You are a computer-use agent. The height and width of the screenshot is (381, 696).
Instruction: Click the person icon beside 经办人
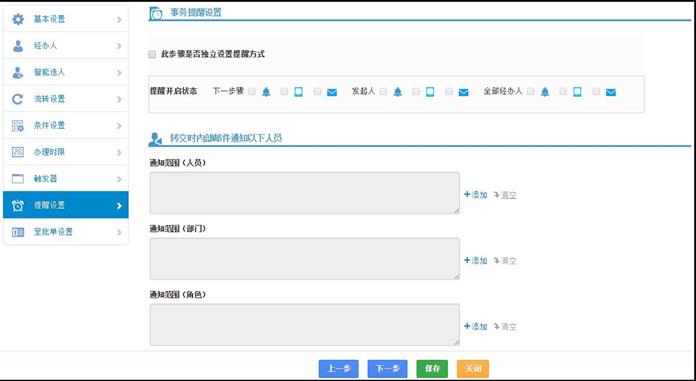click(18, 46)
